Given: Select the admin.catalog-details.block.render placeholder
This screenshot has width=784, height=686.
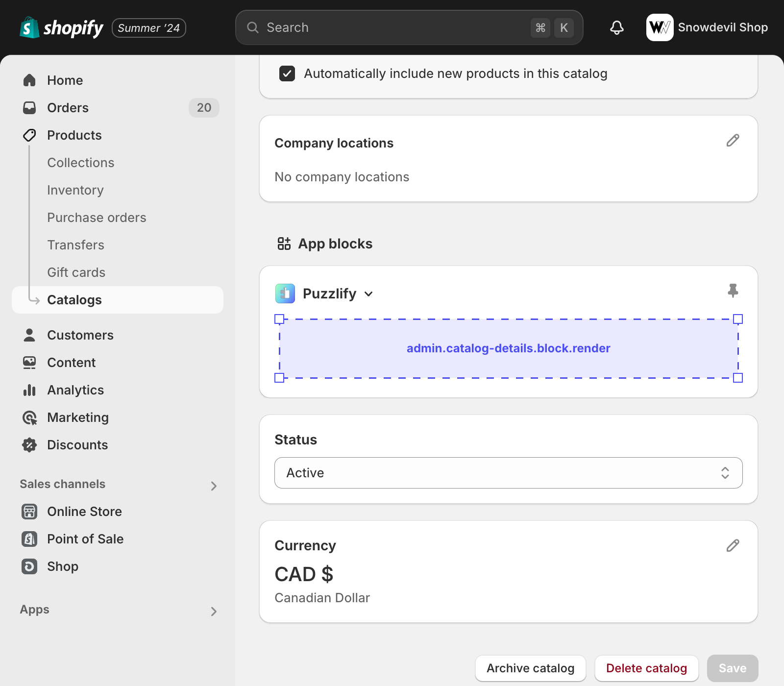Looking at the screenshot, I should point(508,348).
